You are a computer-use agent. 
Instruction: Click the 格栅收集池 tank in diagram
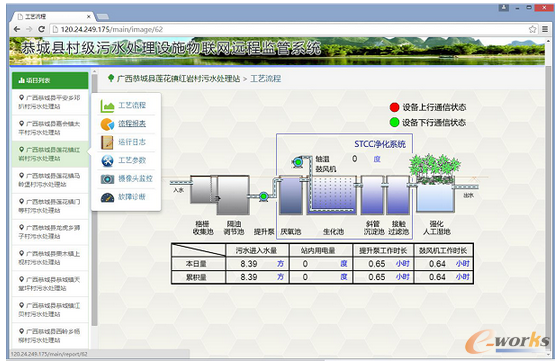[x=203, y=189]
